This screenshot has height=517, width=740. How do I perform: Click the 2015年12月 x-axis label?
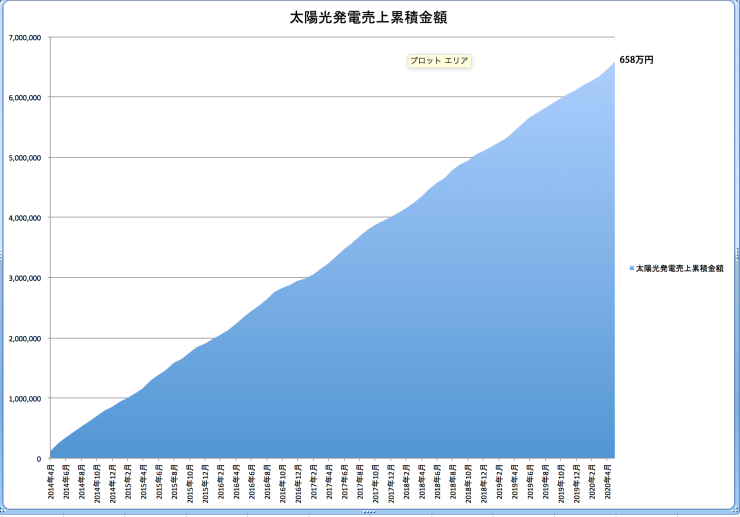pos(206,483)
